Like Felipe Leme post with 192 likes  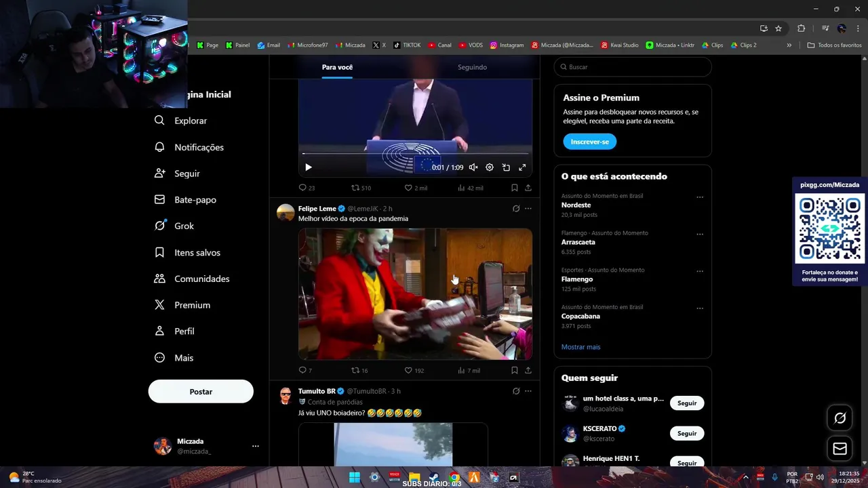point(414,371)
